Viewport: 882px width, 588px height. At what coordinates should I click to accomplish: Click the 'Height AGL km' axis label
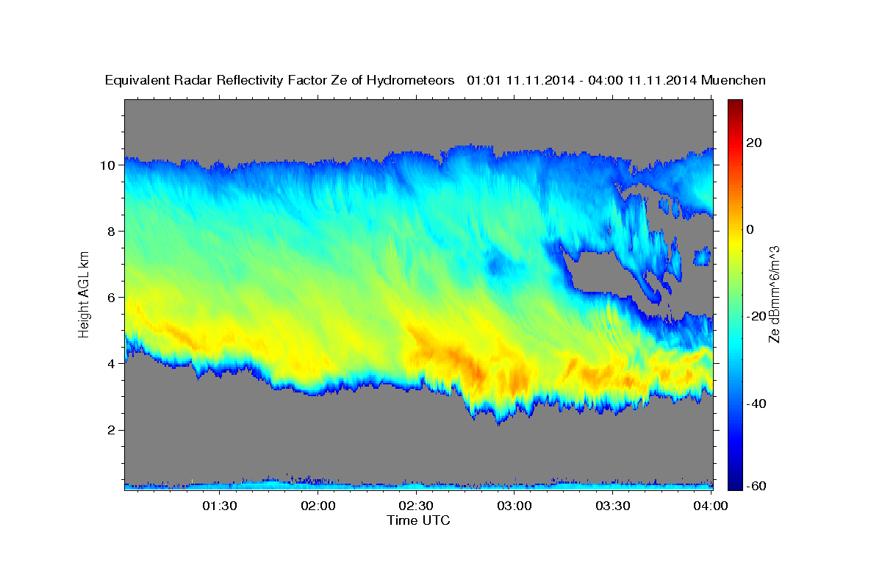(x=84, y=293)
